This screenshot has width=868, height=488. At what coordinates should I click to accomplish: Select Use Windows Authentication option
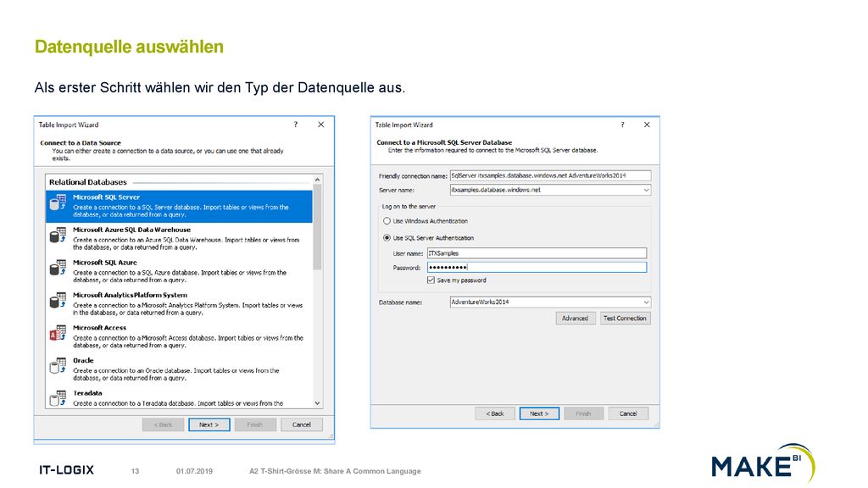(x=387, y=221)
